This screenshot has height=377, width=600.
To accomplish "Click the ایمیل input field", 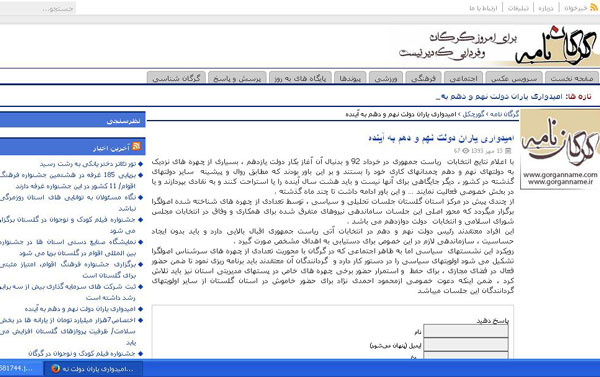I will 466,344.
